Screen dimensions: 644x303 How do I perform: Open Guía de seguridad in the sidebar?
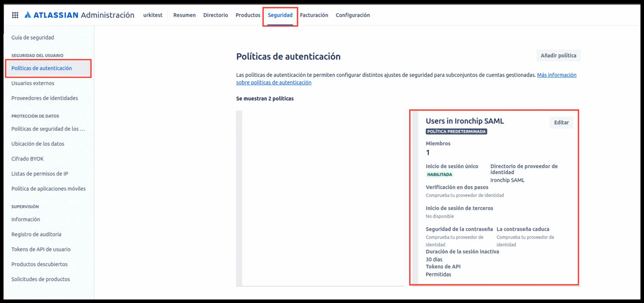[x=33, y=38]
